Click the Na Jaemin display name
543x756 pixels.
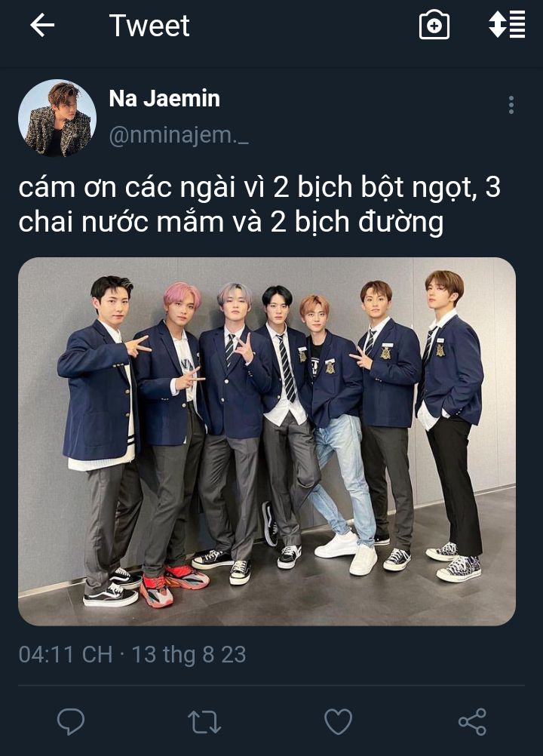(x=164, y=98)
